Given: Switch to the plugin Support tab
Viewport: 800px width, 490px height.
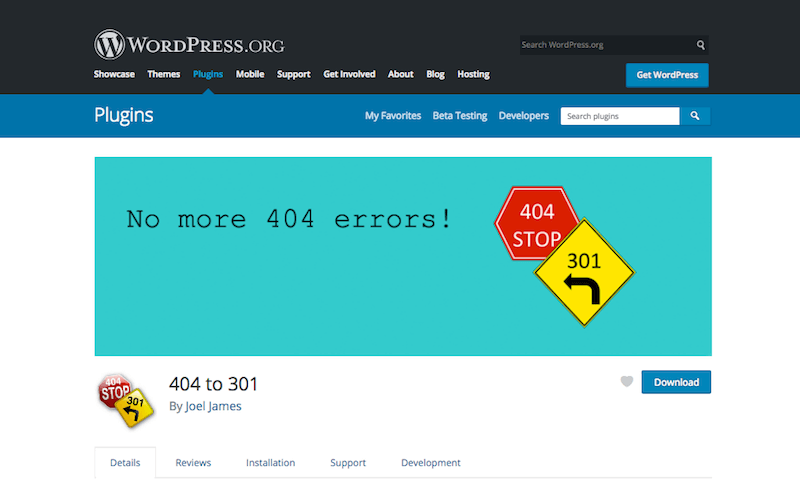Looking at the screenshot, I should pyautogui.click(x=348, y=462).
